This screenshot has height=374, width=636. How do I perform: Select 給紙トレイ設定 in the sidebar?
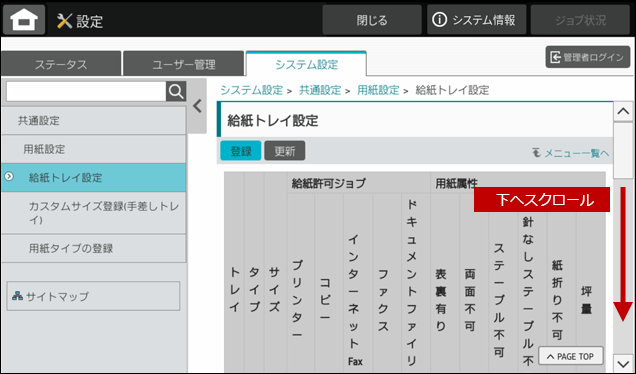coord(94,177)
